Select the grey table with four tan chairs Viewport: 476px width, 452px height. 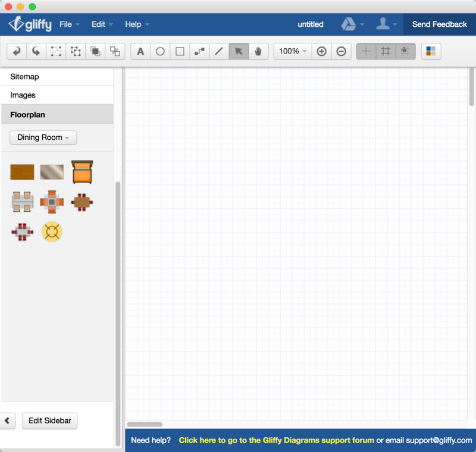tap(23, 202)
